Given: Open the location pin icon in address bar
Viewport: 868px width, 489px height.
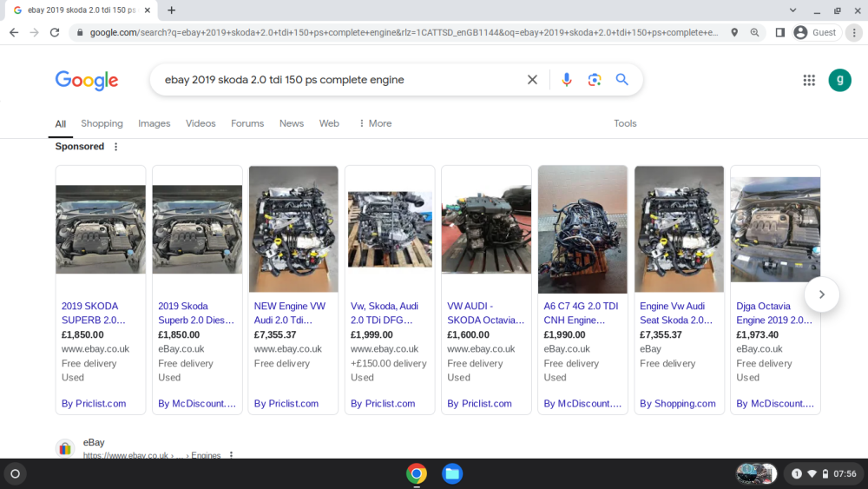Looking at the screenshot, I should point(734,33).
